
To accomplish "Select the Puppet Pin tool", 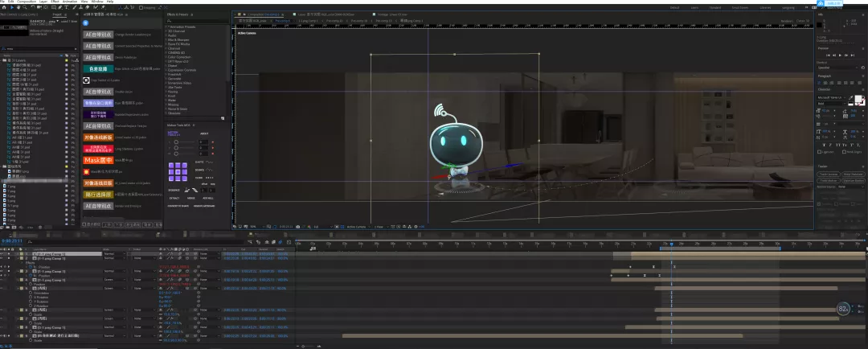I will click(x=103, y=8).
